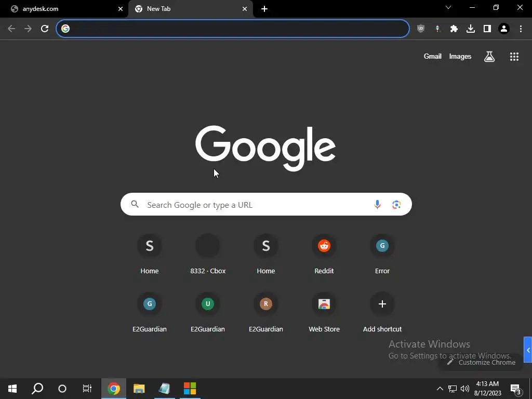Open the clock showing 4:13 AM
The image size is (532, 399).
[487, 389]
